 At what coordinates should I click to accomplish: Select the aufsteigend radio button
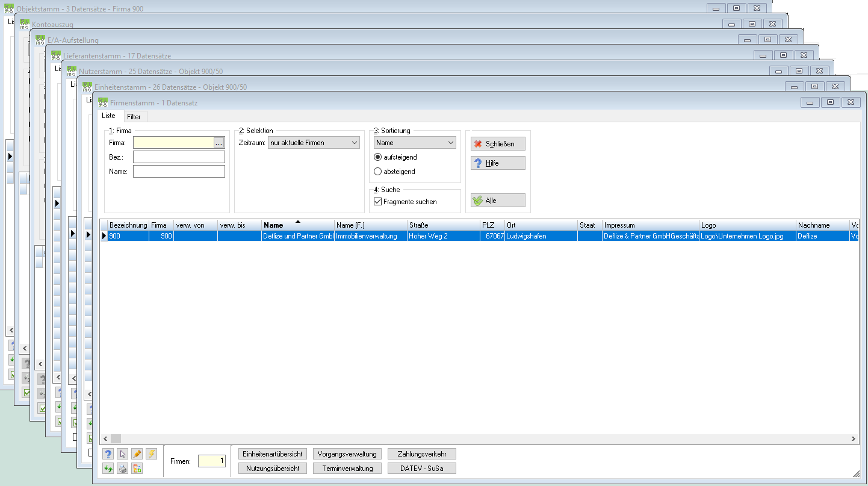pyautogui.click(x=378, y=157)
